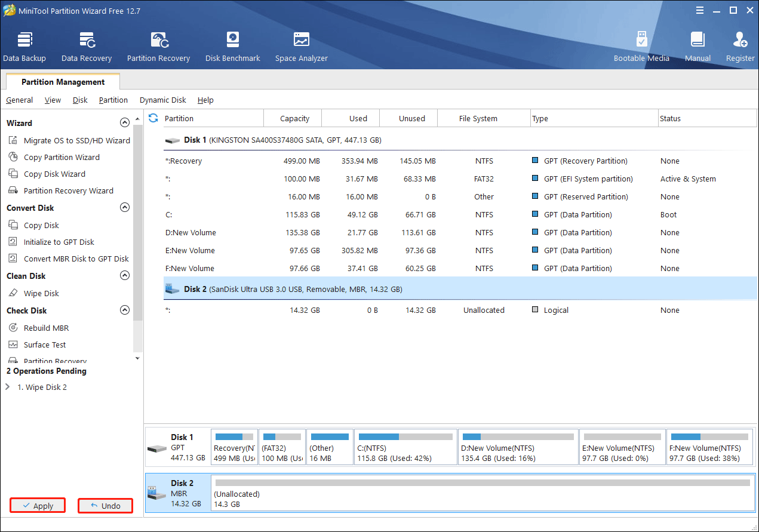Create Bootable Media

coord(641,47)
